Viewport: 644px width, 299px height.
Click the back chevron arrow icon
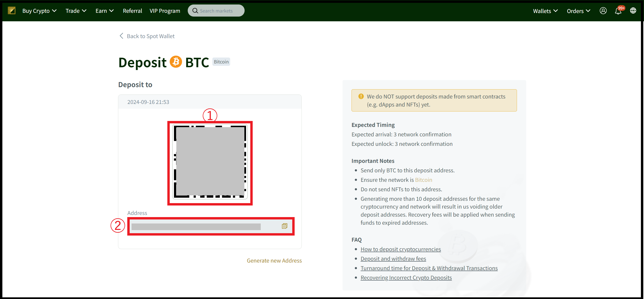click(x=122, y=36)
